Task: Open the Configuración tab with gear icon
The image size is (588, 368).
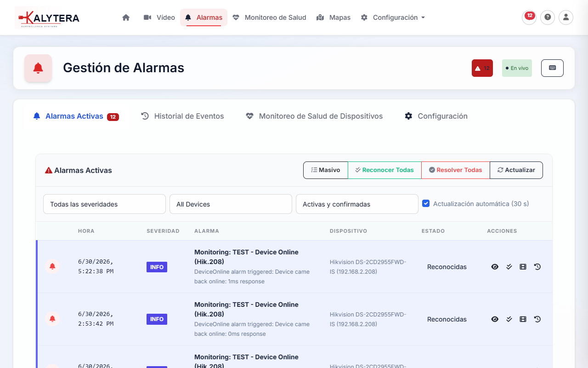Action: tap(436, 116)
